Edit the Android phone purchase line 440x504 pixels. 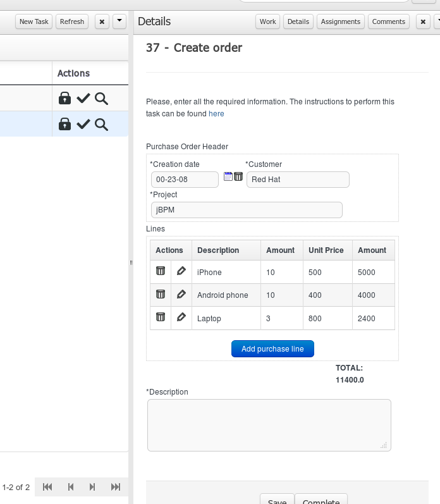(181, 294)
